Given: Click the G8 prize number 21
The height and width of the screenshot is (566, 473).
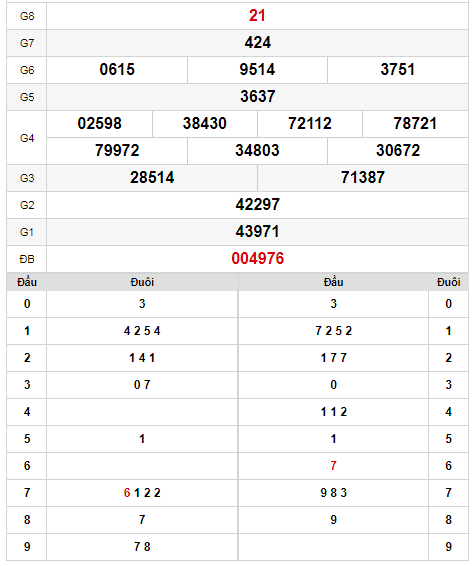Looking at the screenshot, I should point(257,16).
